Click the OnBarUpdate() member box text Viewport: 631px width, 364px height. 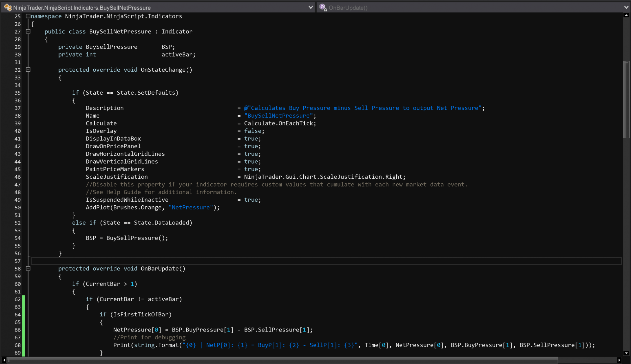coord(348,8)
